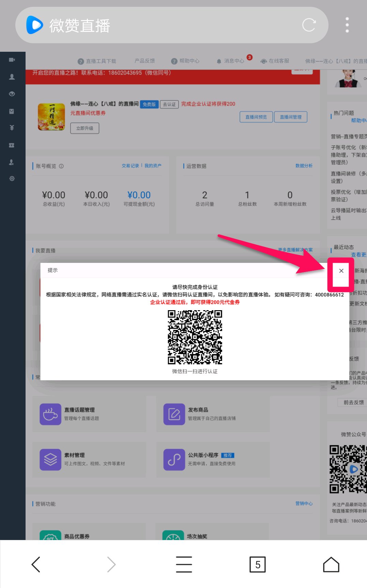The height and width of the screenshot is (588, 367).
Task: Click the 素材管理 layers icon
Action: point(50,460)
